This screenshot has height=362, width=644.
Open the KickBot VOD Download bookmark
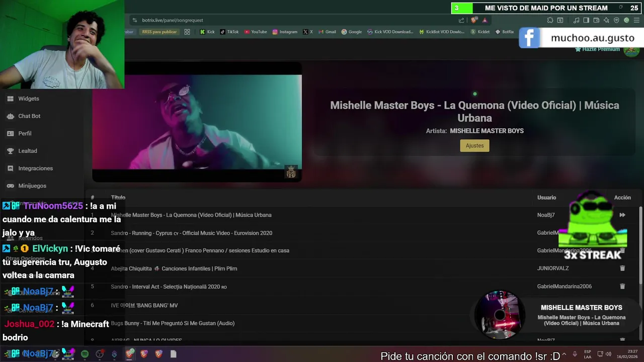(441, 32)
